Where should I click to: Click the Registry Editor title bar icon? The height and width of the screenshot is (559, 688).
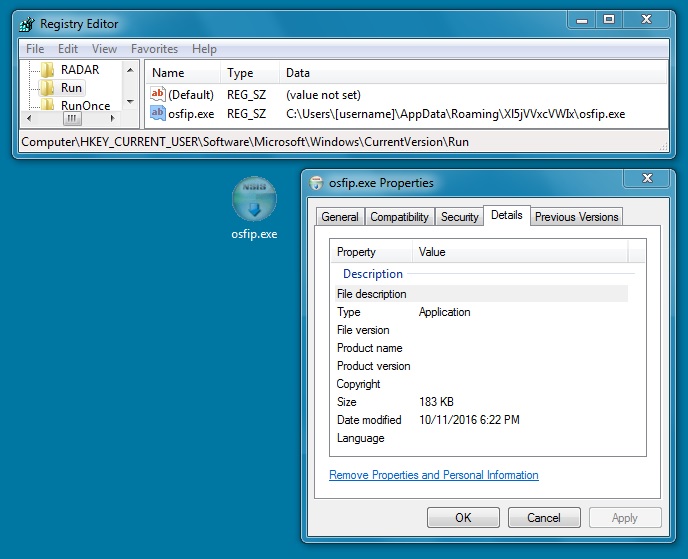27,24
